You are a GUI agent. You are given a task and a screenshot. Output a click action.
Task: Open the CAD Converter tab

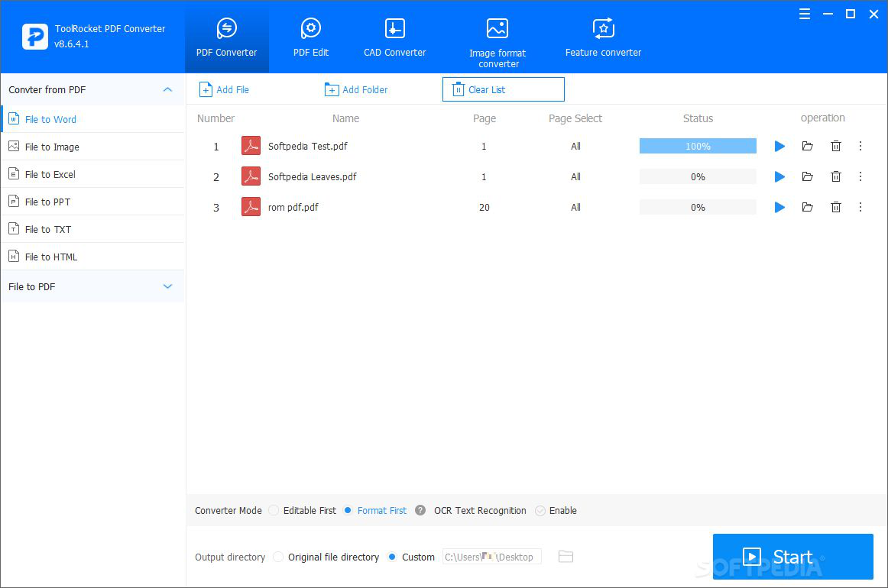coord(395,37)
